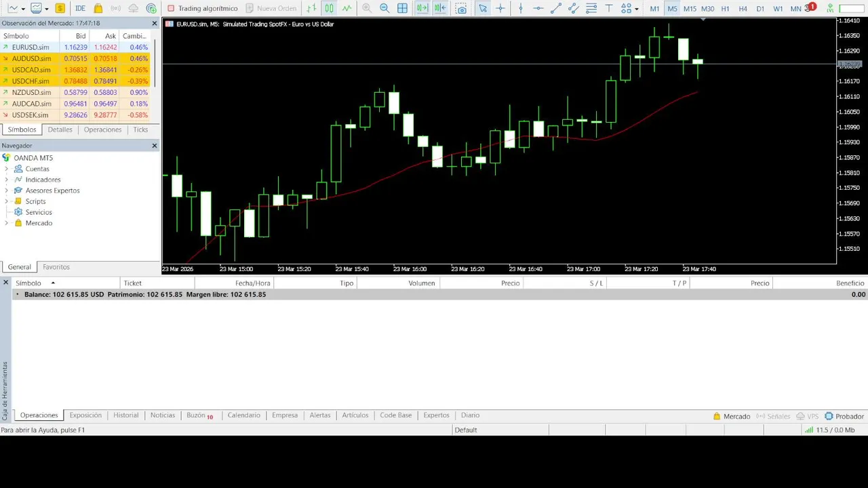The height and width of the screenshot is (488, 868).
Task: Open the Historial tab in the toolbox
Action: [x=125, y=415]
